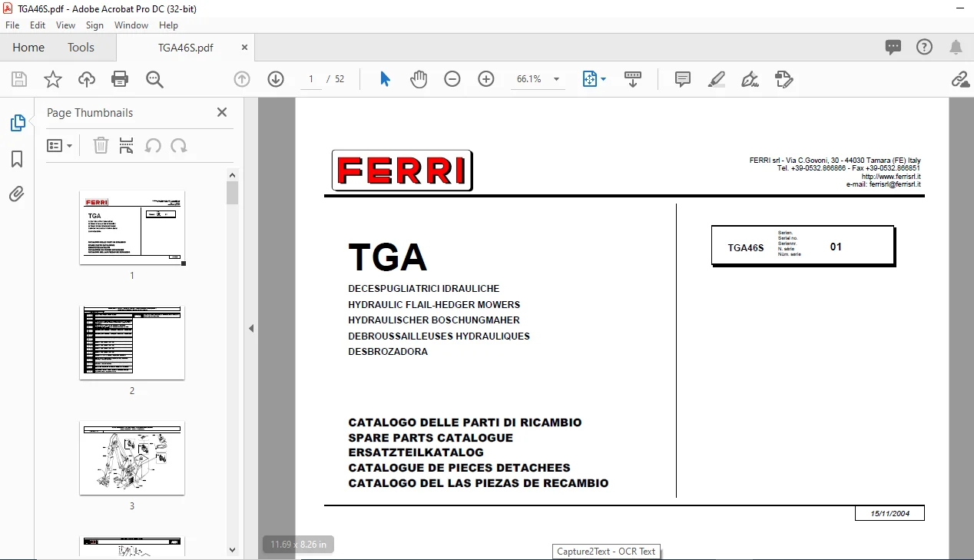Image resolution: width=974 pixels, height=560 pixels.
Task: Open the Sign document tool
Action: click(750, 79)
